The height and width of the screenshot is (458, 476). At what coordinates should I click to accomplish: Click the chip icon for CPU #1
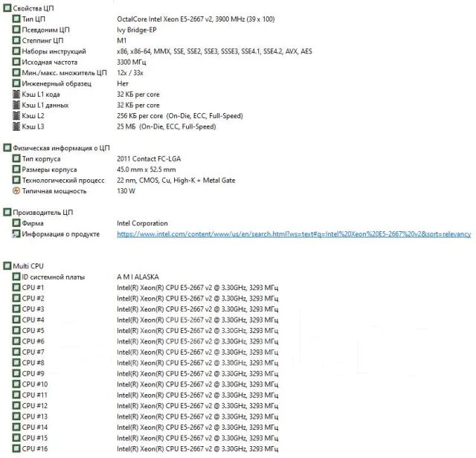16,288
